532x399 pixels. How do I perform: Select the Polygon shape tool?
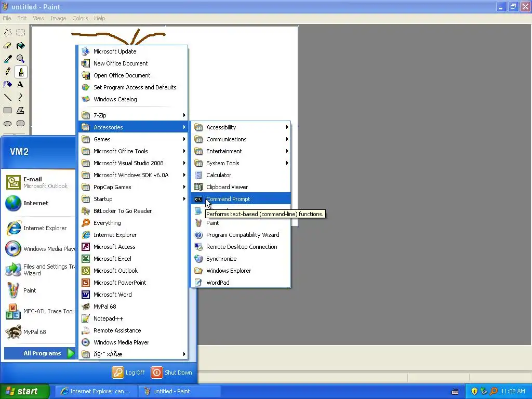click(21, 111)
